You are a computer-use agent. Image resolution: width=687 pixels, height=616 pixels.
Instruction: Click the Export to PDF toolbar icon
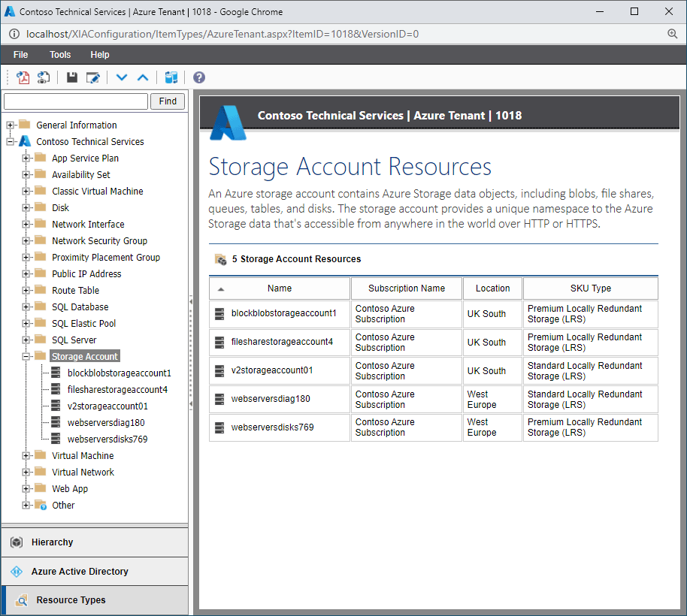[x=23, y=77]
